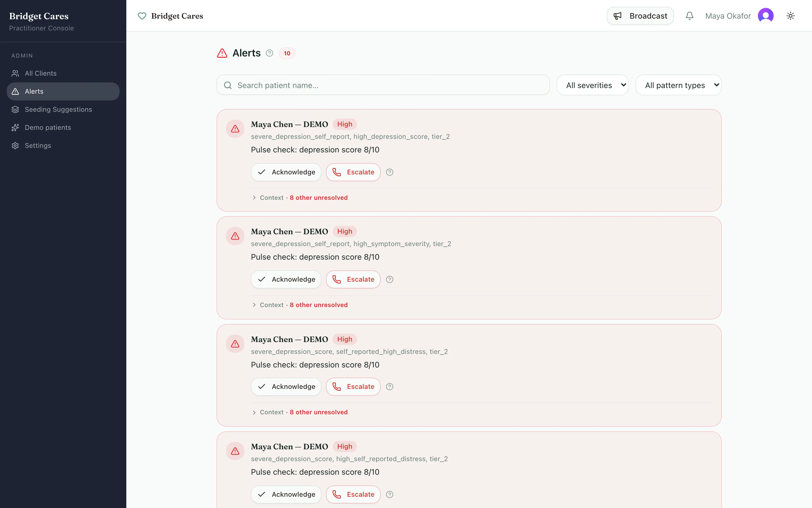Acknowledge the high_self_reported_distress alert
This screenshot has height=508, width=812.
[286, 494]
